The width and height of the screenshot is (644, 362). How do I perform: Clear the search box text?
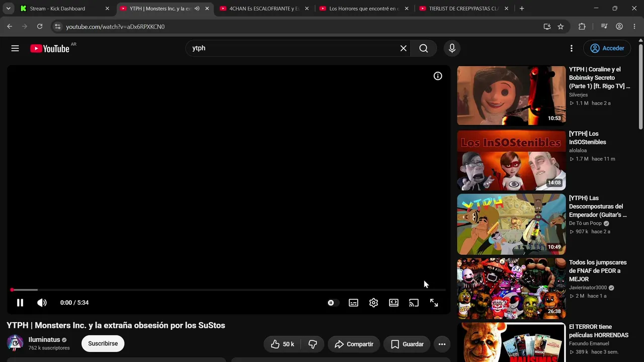(x=404, y=48)
